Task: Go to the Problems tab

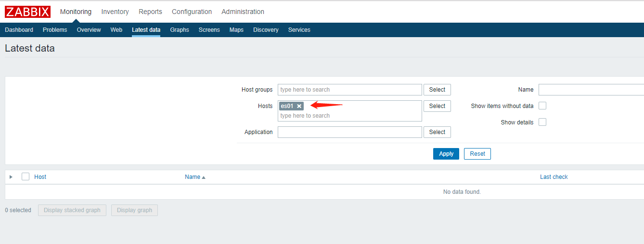Action: pos(55,30)
